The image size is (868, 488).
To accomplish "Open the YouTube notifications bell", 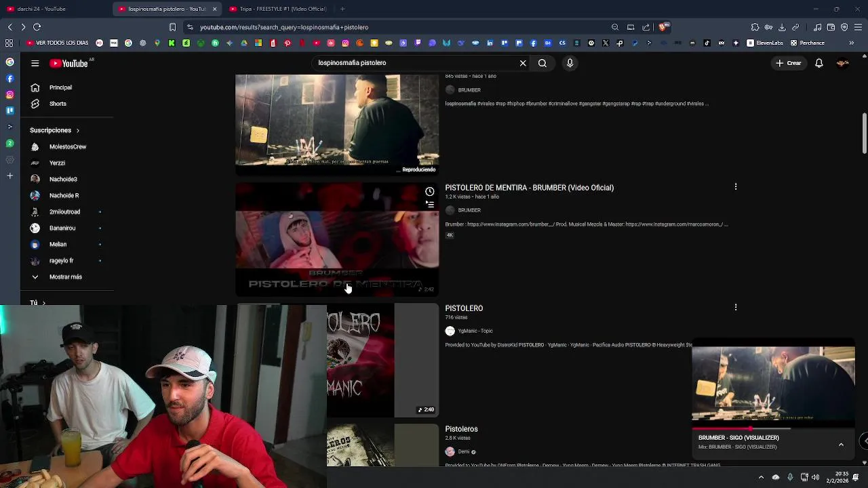I will tap(819, 63).
